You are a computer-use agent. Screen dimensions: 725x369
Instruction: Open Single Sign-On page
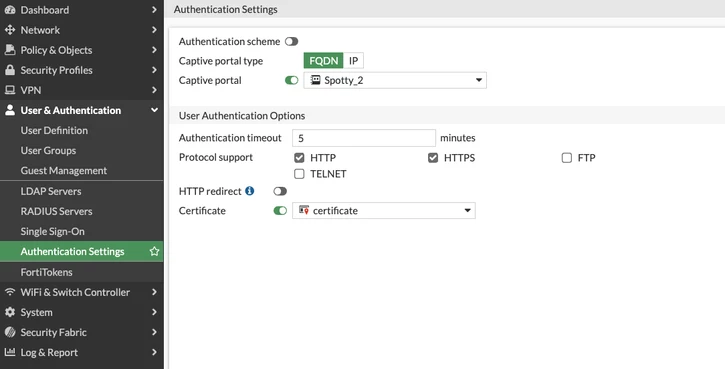point(81,231)
